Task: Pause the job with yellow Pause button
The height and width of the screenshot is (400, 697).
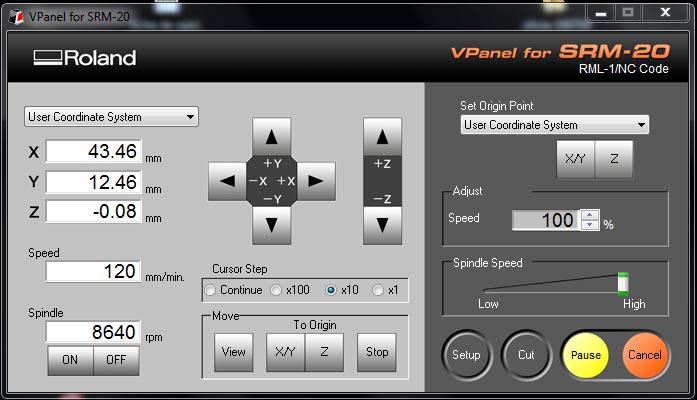Action: pyautogui.click(x=585, y=355)
